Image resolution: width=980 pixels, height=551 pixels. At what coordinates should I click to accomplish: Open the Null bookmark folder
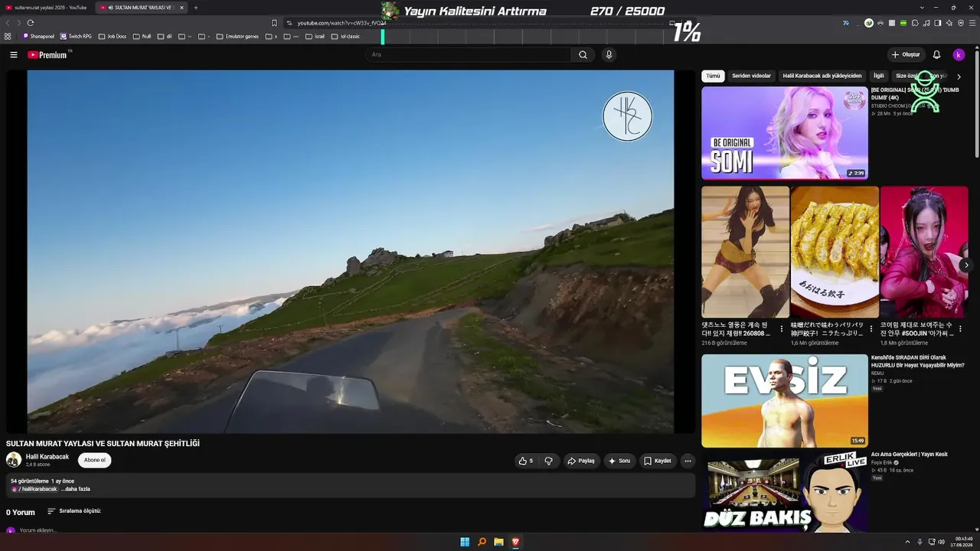[x=142, y=36]
